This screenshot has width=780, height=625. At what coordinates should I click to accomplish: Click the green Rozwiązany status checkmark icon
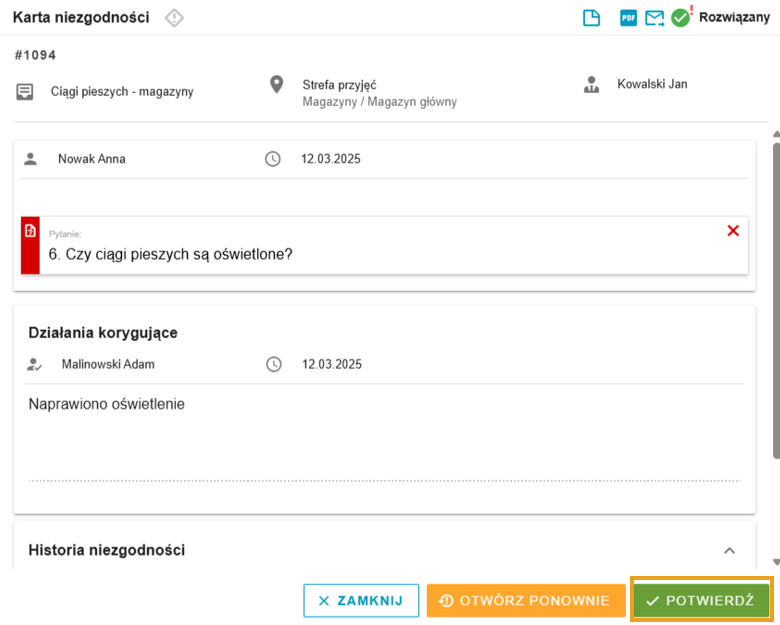pos(681,18)
